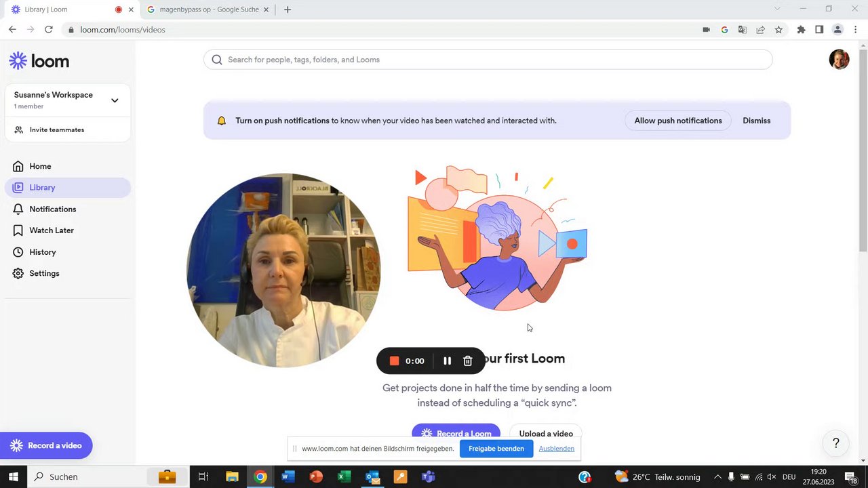Image resolution: width=868 pixels, height=488 pixels.
Task: Open Word from the taskbar
Action: coord(288,476)
